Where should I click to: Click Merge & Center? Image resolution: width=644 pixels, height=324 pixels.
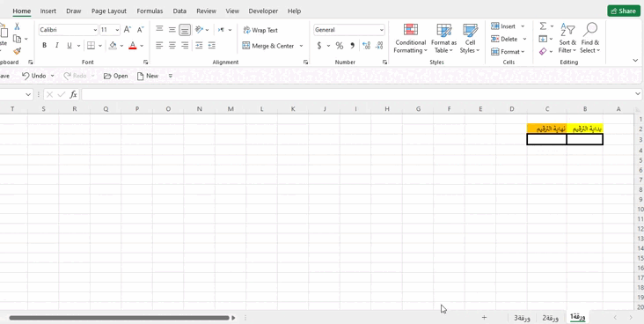(268, 46)
